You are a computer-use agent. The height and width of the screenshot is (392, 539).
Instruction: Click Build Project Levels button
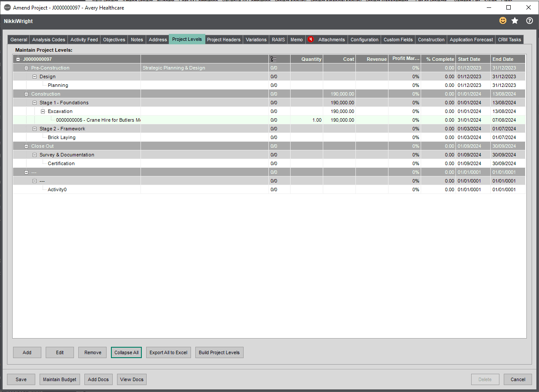click(219, 352)
